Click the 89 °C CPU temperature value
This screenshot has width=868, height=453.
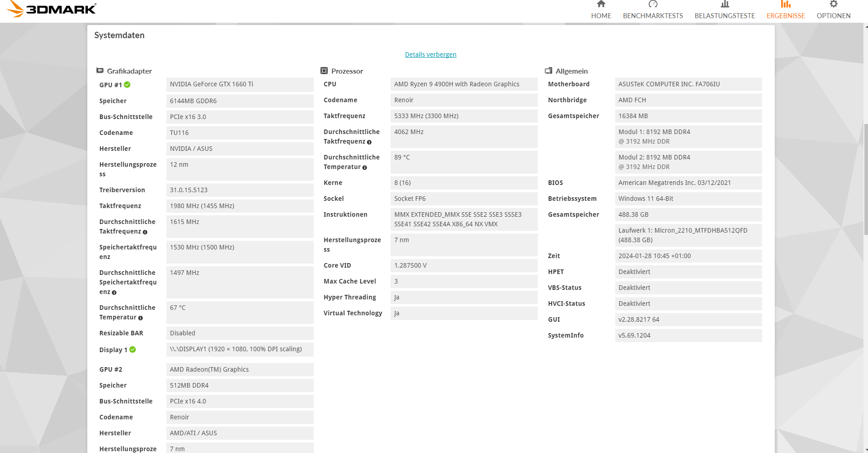coord(464,162)
